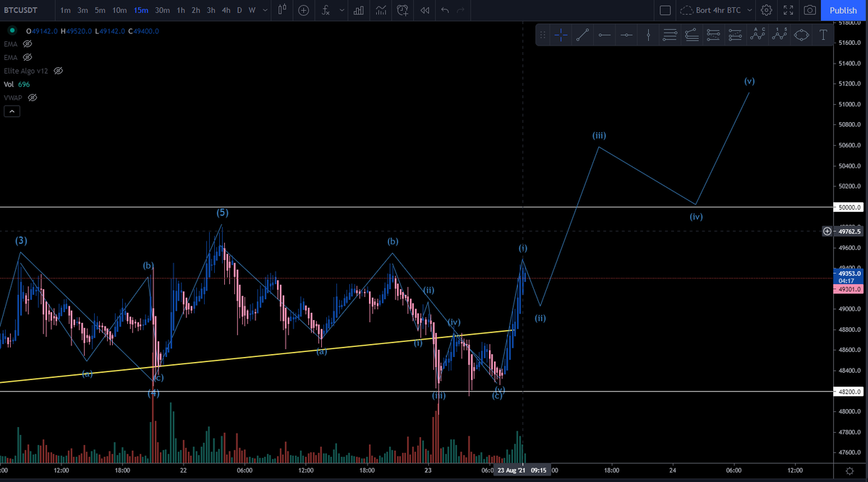
Task: Open the Indicators fx dialog
Action: 327,10
